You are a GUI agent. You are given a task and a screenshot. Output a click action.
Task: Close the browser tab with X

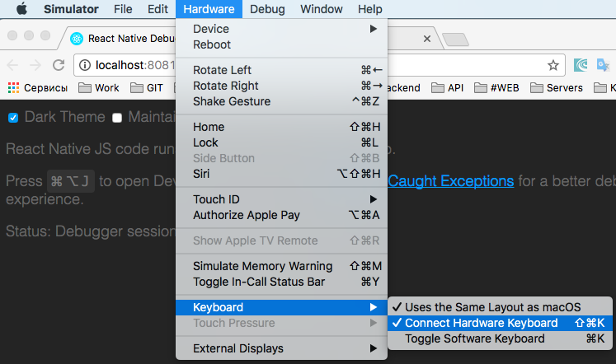pos(427,39)
